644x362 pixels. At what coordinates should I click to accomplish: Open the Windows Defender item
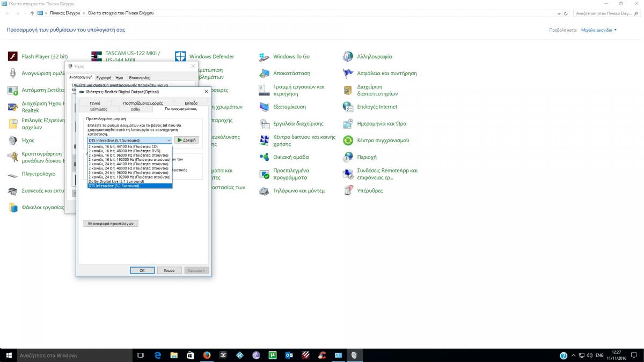click(204, 56)
